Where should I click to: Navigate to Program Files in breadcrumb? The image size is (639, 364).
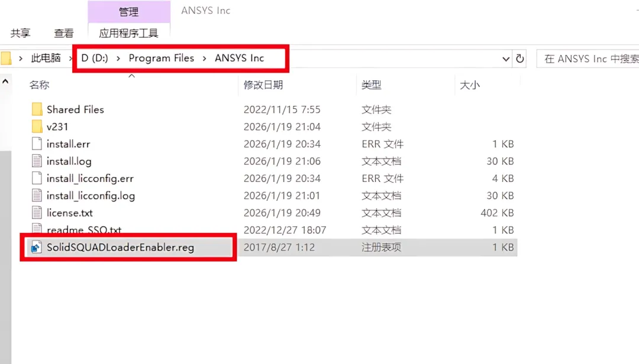coord(162,58)
